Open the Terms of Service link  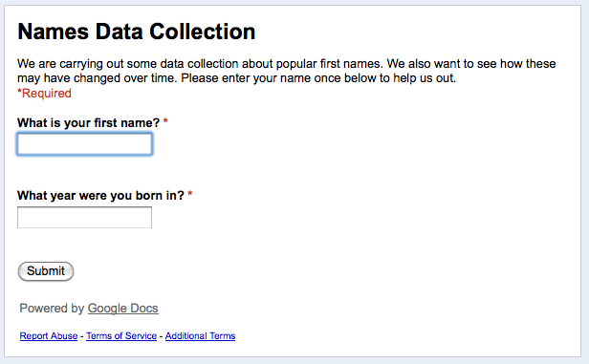pos(121,336)
